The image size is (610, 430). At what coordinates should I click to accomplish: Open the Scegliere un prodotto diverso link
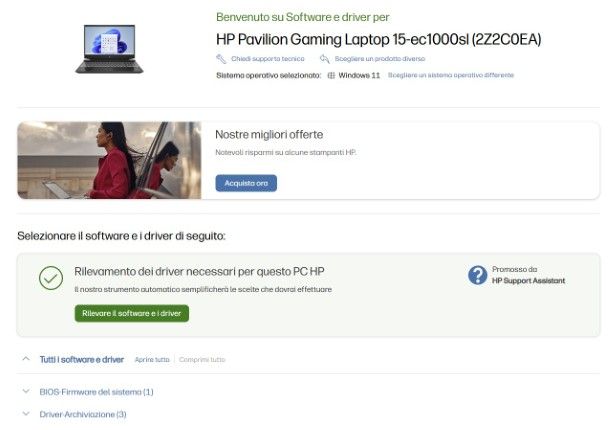tap(380, 59)
